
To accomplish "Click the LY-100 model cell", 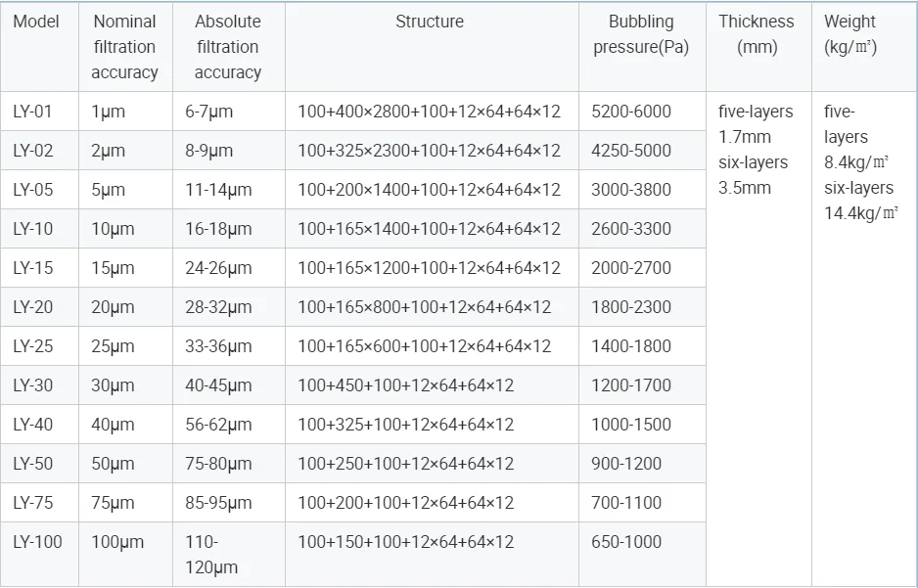I will (37, 542).
